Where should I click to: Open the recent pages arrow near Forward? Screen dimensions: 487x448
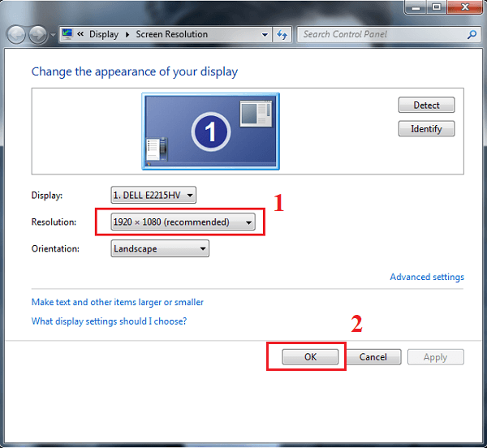pos(53,36)
